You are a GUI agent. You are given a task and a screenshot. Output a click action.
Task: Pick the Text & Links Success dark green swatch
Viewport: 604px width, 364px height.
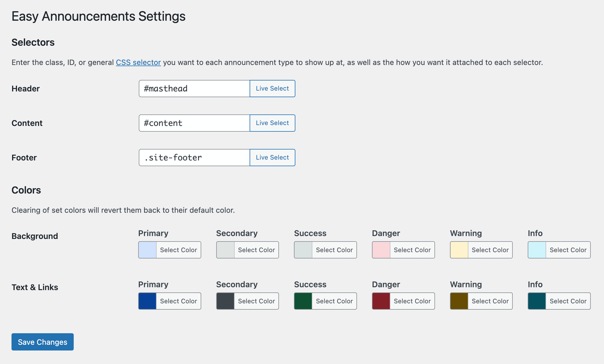[x=303, y=301]
